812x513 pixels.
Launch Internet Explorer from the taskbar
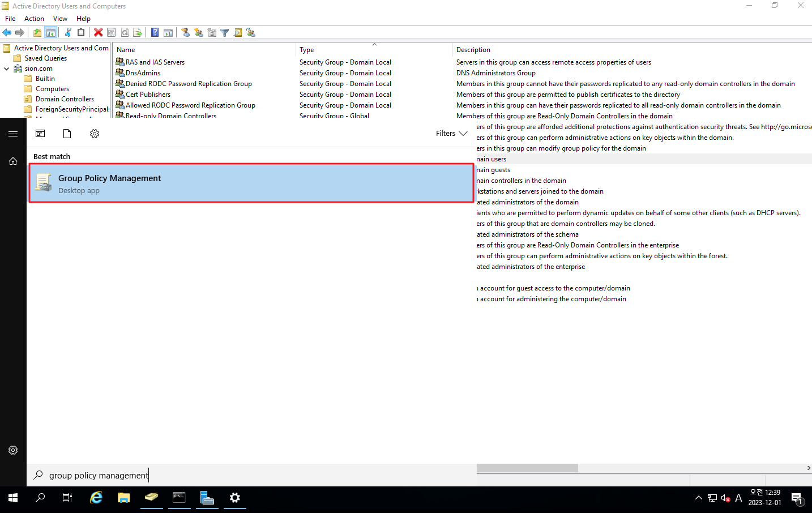click(x=96, y=498)
